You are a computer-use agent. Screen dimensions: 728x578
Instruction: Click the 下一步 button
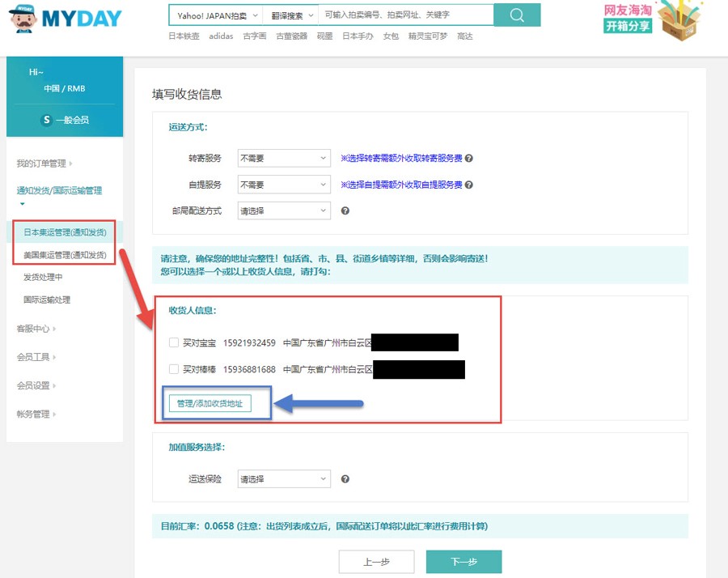tap(463, 562)
